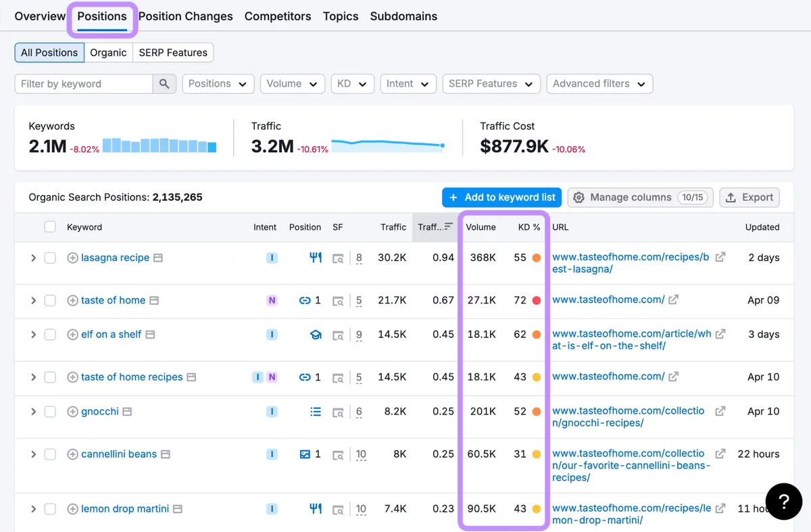Click the sort icon on the Traffic % column
Screen dimensions: 811x532
pos(449,226)
